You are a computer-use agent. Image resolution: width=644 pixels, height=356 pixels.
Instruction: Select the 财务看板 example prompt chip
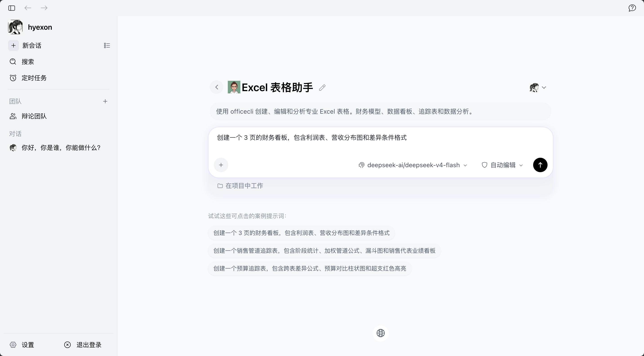tap(301, 233)
